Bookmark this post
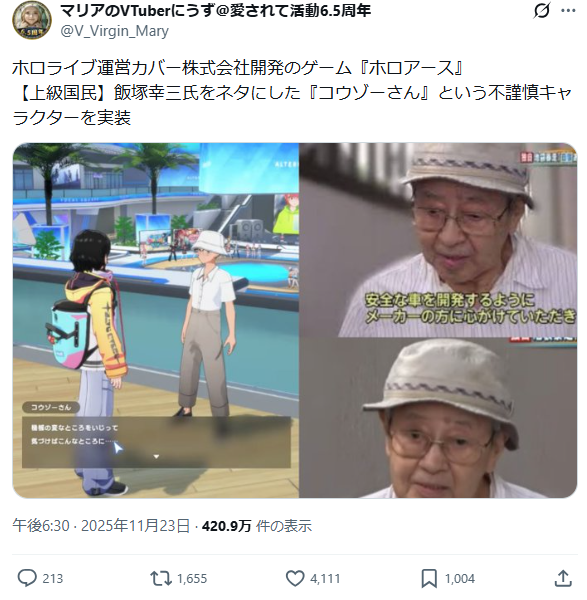 [x=429, y=578]
